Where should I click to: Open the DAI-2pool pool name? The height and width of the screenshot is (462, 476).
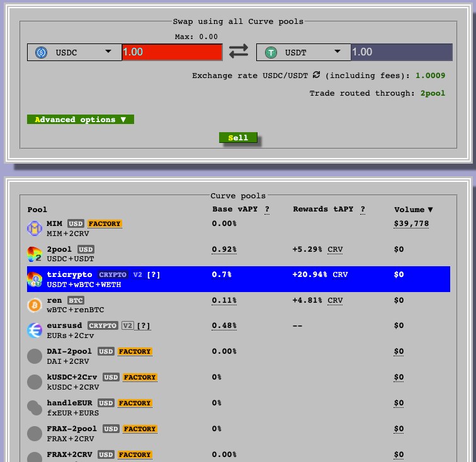[69, 351]
